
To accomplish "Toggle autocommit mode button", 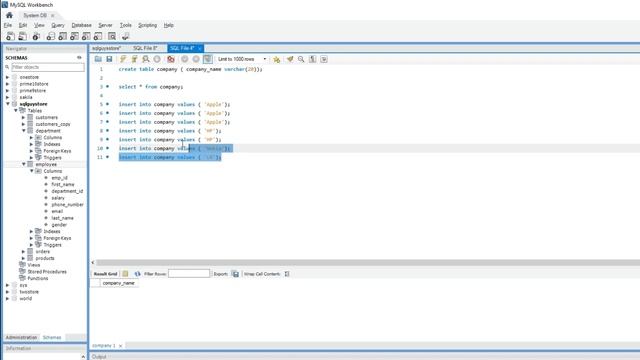I will click(208, 59).
